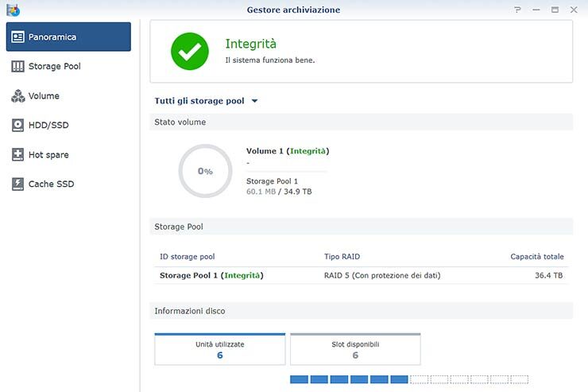Screen dimensions: 588x392
Task: Click the Slot disponibili card
Action: pos(355,349)
